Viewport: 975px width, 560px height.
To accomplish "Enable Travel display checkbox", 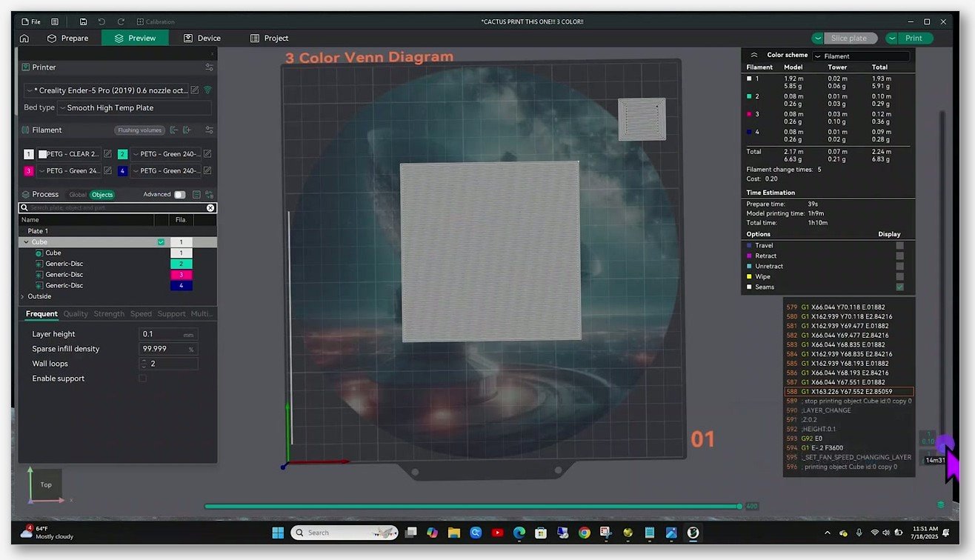I will (x=899, y=245).
